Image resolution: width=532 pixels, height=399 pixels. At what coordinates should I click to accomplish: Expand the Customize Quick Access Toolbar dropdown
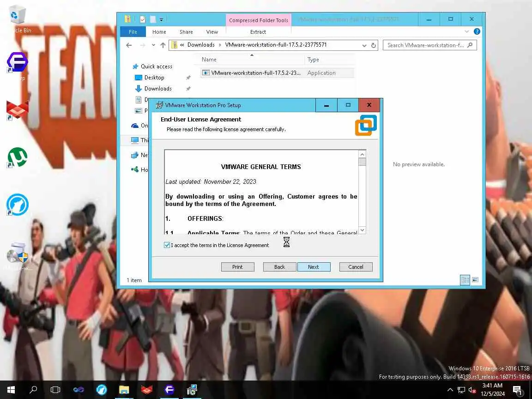pos(162,20)
